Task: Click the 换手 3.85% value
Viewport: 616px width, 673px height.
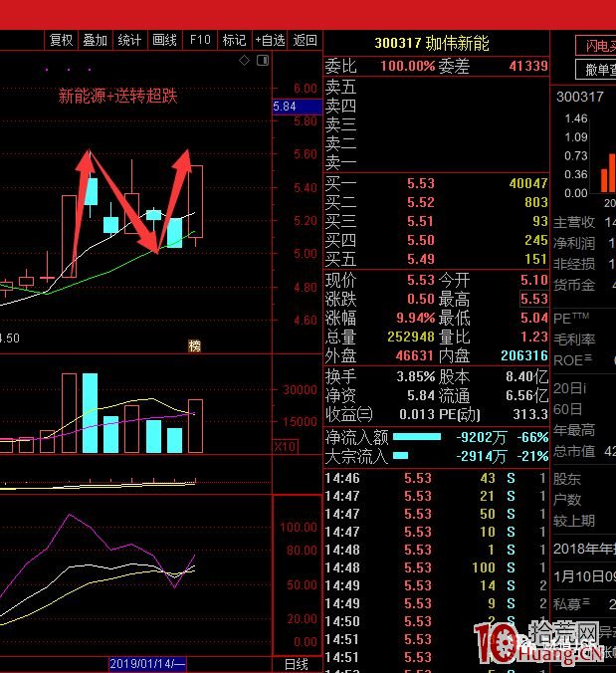Action: pos(416,376)
